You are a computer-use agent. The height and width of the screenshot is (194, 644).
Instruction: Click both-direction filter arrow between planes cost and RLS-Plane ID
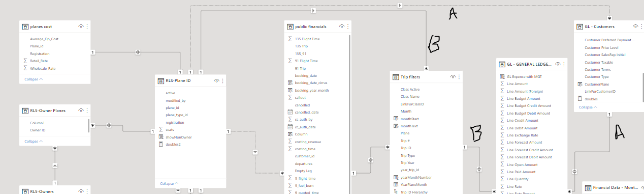tap(138, 52)
